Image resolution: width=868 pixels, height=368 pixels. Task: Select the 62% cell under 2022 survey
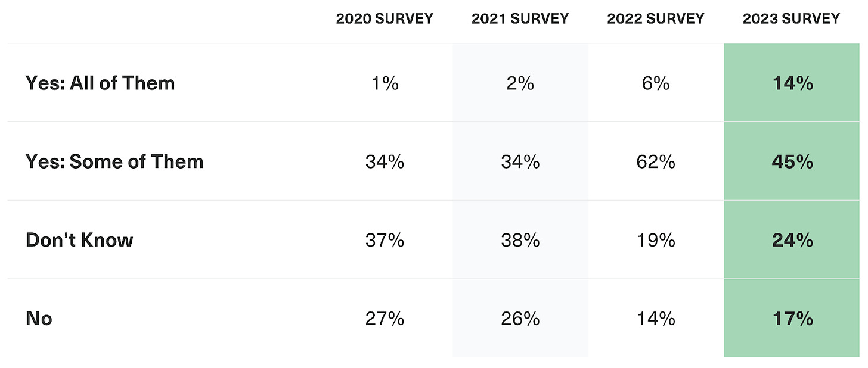coord(656,161)
